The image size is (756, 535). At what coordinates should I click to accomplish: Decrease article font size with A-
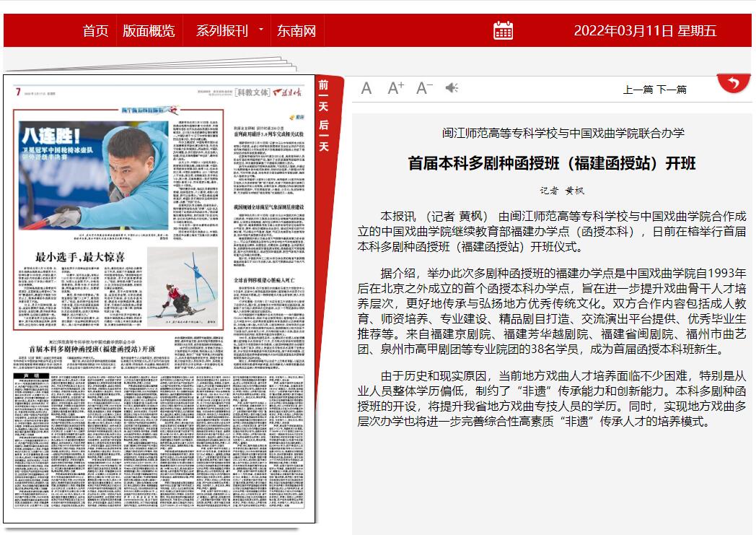click(x=424, y=88)
